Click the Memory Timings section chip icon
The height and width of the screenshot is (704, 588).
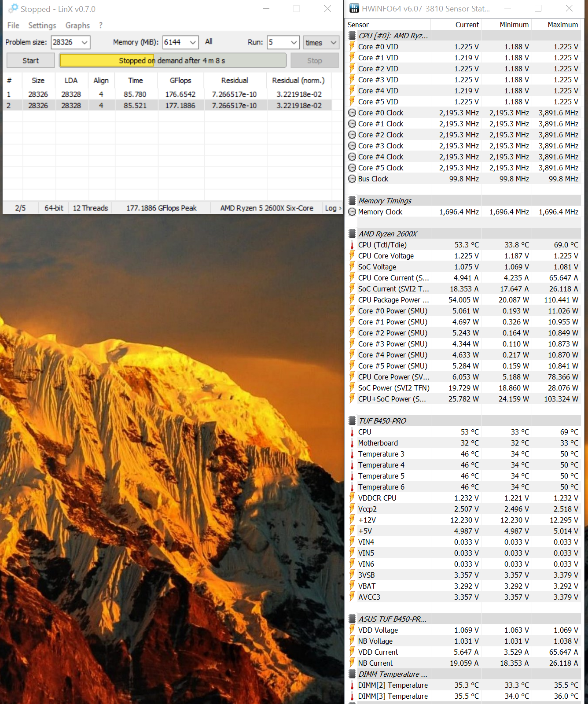pyautogui.click(x=352, y=201)
